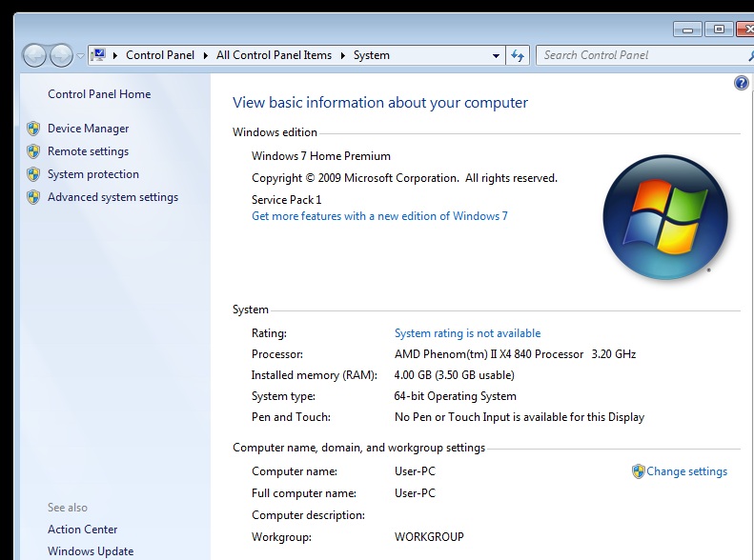Click 64-bit Operating System value
754x560 pixels.
click(455, 396)
